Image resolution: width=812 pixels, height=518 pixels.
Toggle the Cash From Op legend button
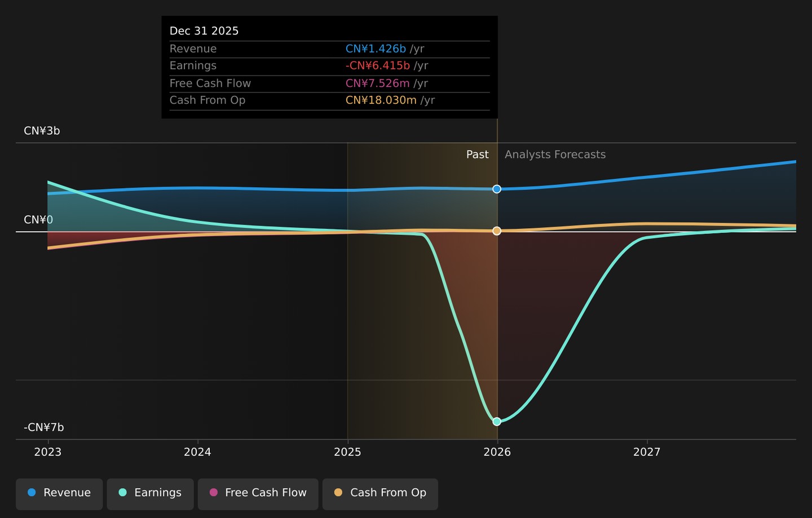pyautogui.click(x=380, y=494)
